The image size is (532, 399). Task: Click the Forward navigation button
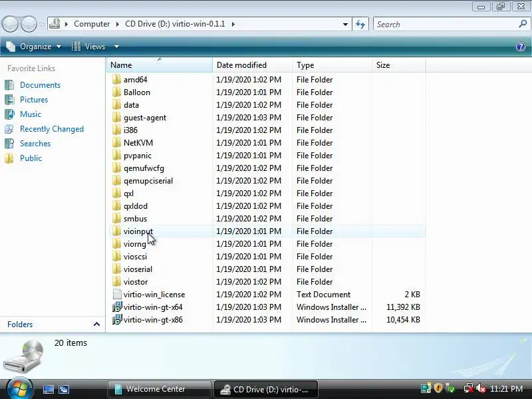29,24
